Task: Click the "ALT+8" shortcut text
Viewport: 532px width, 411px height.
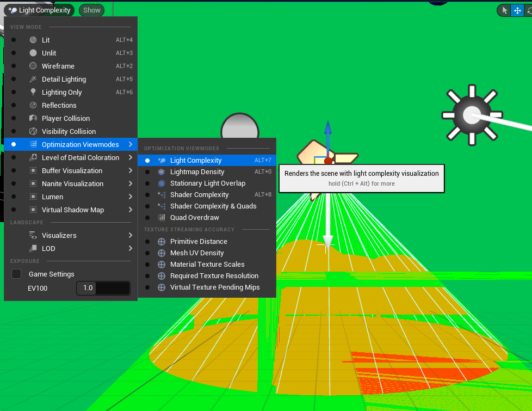Action: click(263, 195)
